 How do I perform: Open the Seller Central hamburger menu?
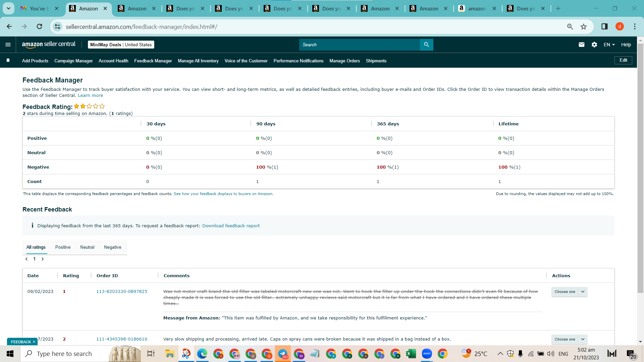tap(8, 45)
